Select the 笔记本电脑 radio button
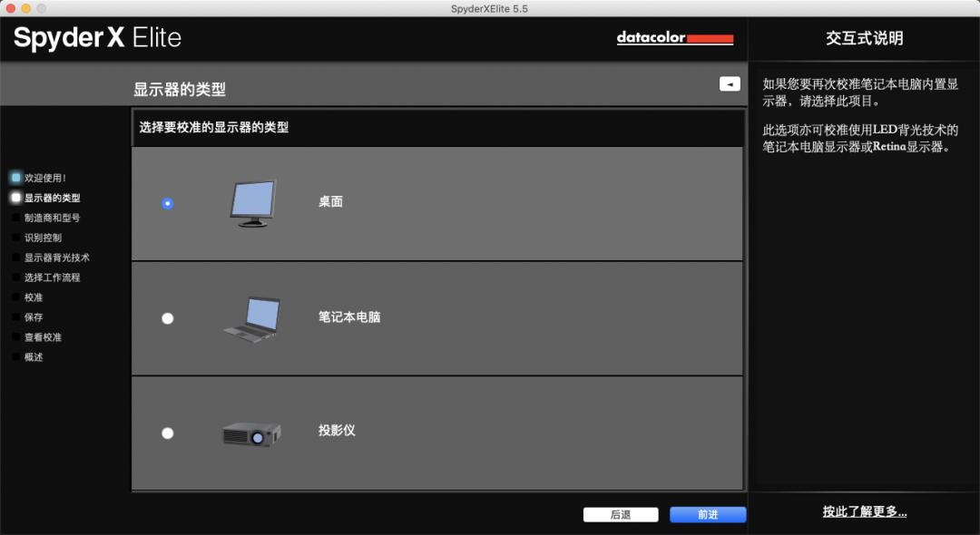Screen dimensions: 980x535 click(167, 318)
